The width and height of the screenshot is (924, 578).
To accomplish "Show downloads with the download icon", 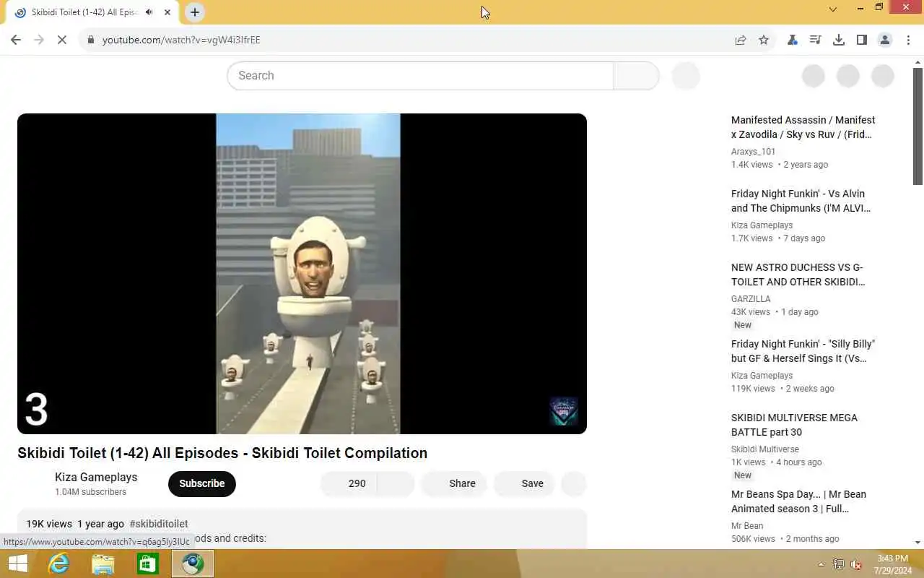I will 838,40.
